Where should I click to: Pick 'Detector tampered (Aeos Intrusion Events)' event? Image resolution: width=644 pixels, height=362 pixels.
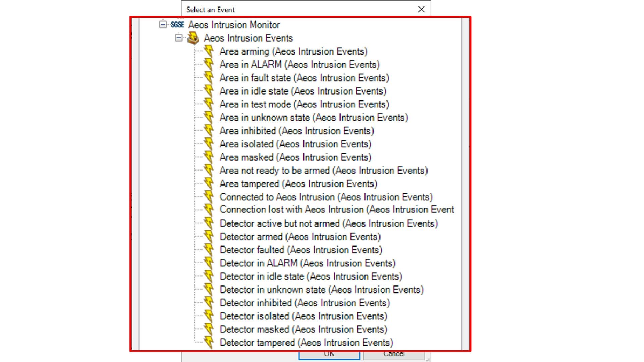click(306, 343)
